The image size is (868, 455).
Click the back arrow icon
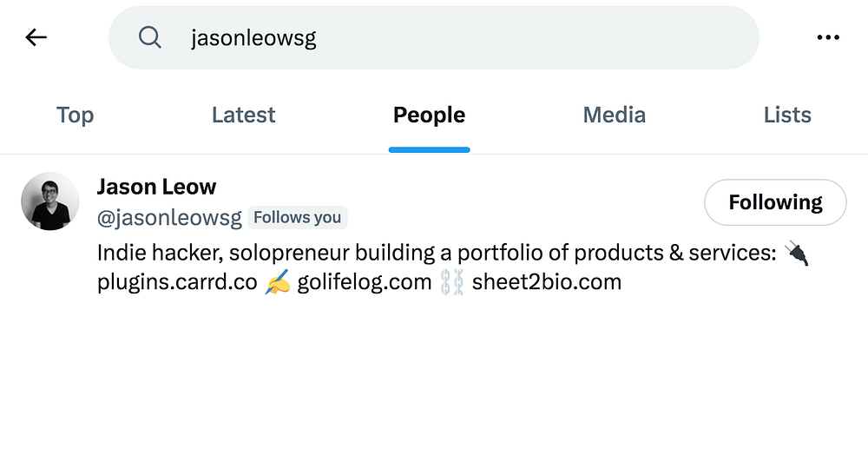pyautogui.click(x=36, y=37)
